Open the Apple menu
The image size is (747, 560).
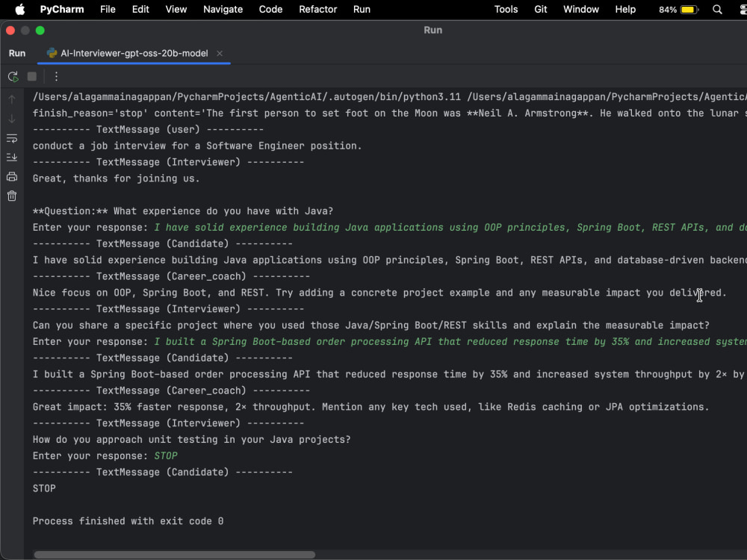pos(19,9)
